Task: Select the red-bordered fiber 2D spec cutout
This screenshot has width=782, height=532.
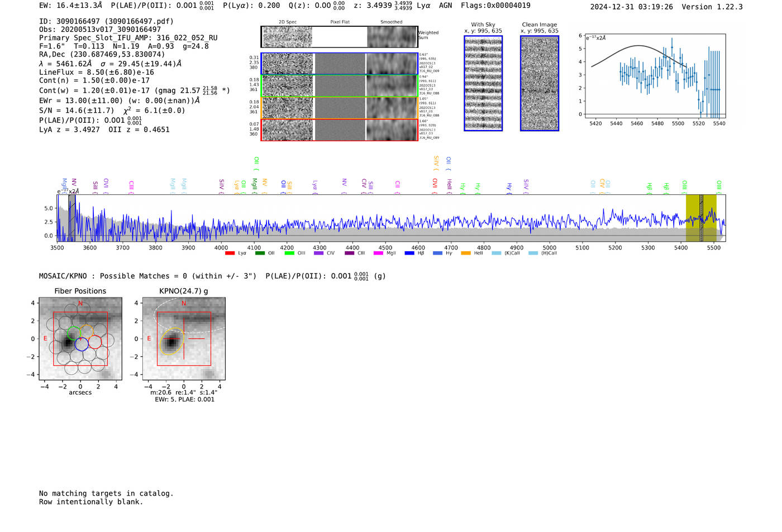Action: [x=288, y=130]
